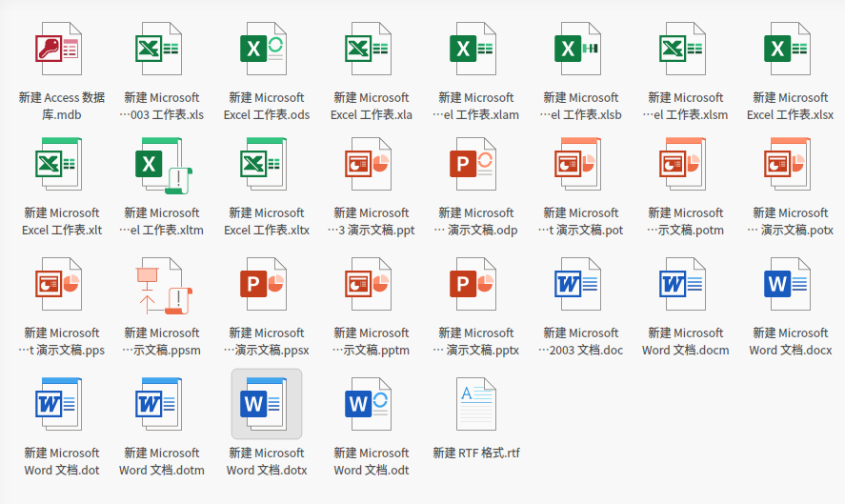Click the filename ending "工作表.xlsm"
The height and width of the screenshot is (504, 845).
686,115
